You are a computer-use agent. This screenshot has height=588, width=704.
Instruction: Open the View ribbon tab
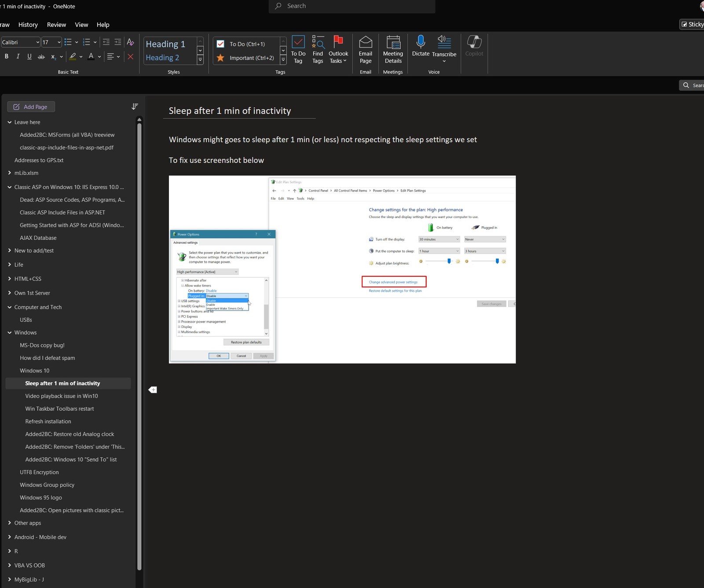click(x=81, y=25)
